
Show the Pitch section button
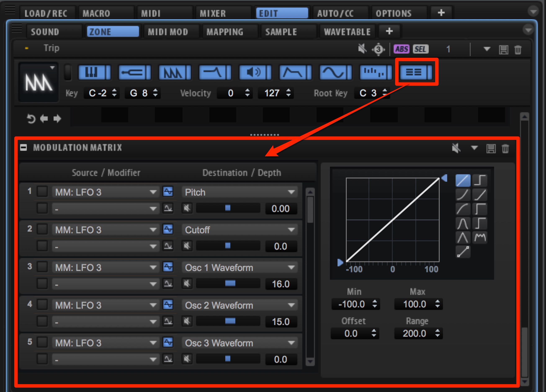tap(135, 72)
